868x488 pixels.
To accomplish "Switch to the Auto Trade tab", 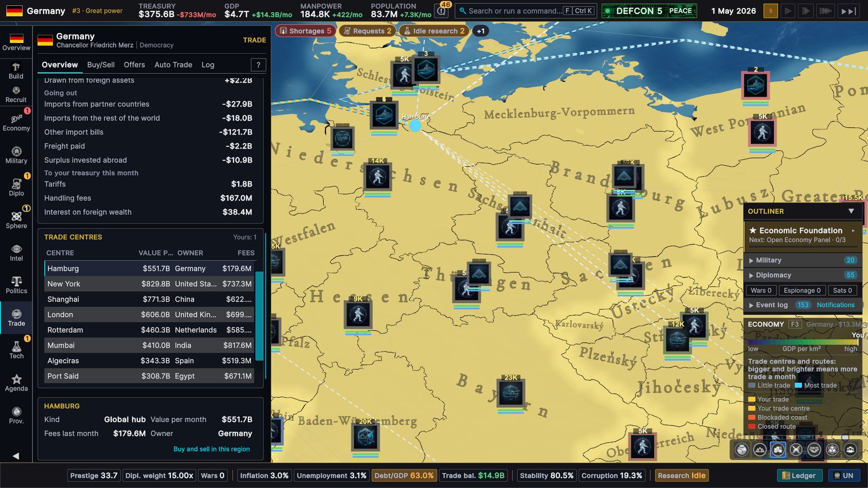I will click(x=173, y=65).
